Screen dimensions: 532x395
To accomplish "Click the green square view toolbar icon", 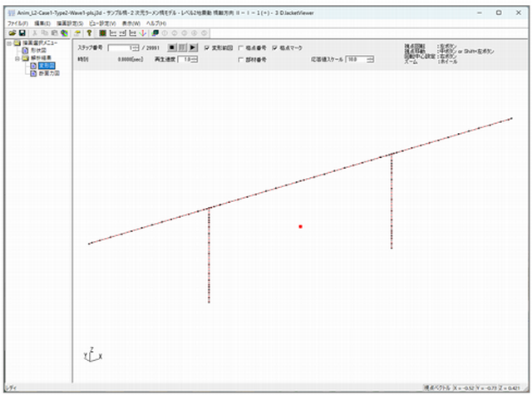I will [101, 32].
